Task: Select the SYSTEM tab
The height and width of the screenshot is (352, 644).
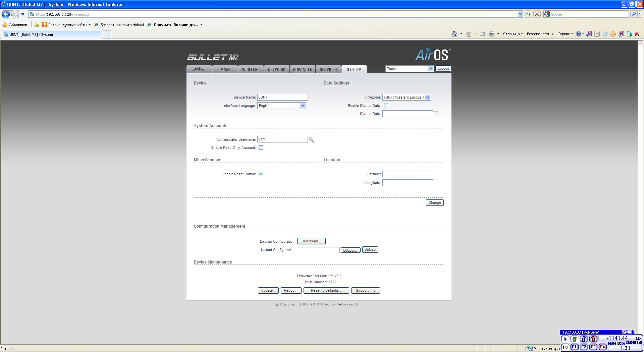Action: point(354,69)
